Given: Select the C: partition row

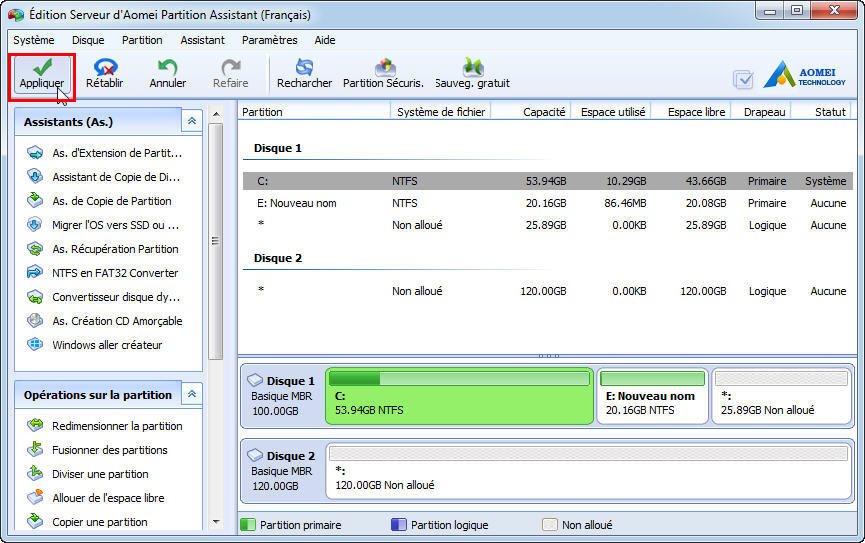Looking at the screenshot, I should point(548,181).
